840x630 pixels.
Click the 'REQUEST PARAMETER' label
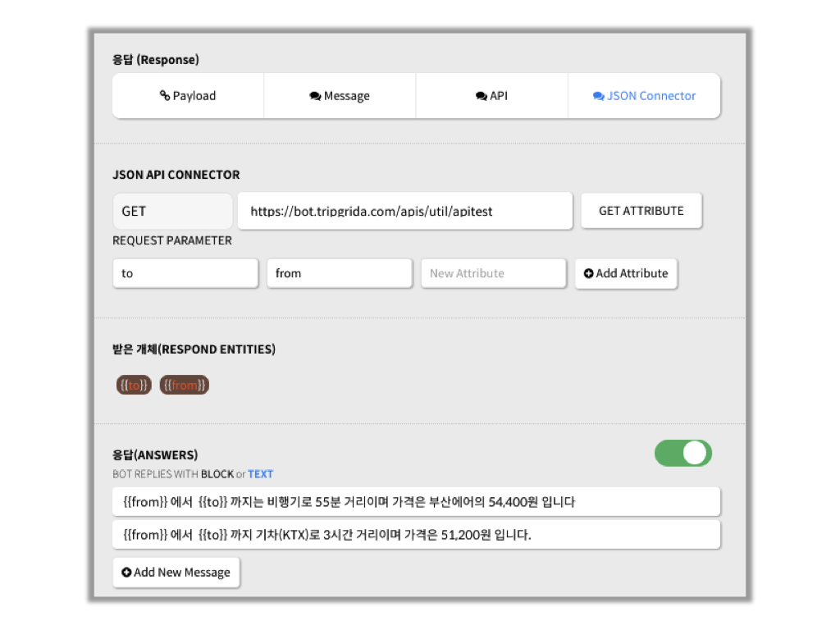pyautogui.click(x=172, y=240)
